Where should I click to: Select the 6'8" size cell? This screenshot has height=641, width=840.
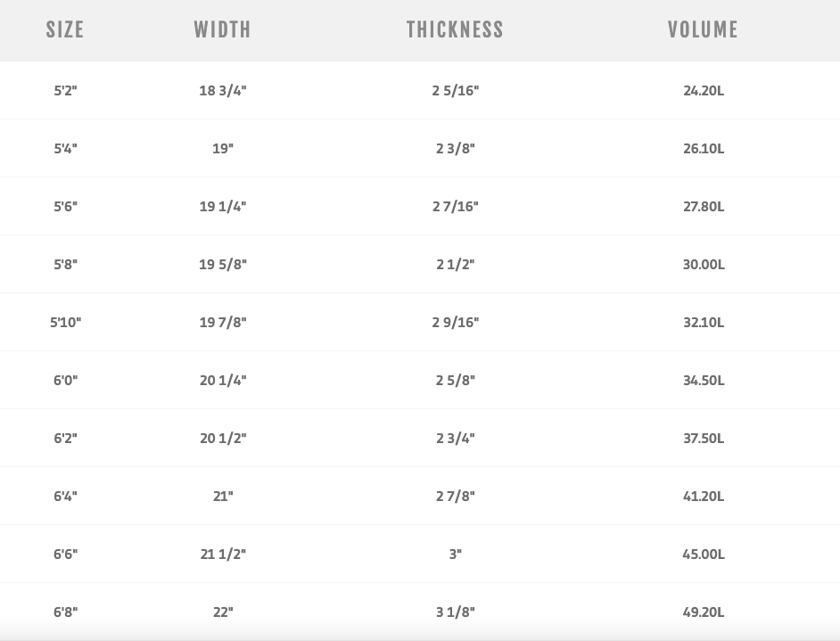point(65,612)
